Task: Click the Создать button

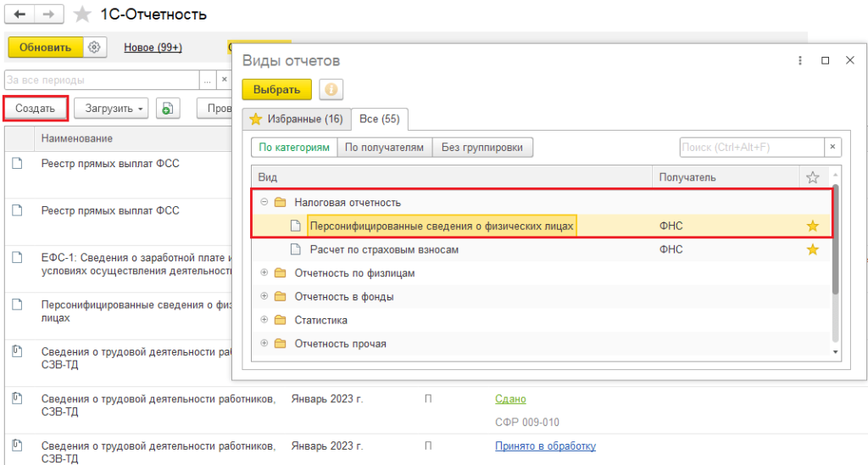Action: pyautogui.click(x=36, y=109)
